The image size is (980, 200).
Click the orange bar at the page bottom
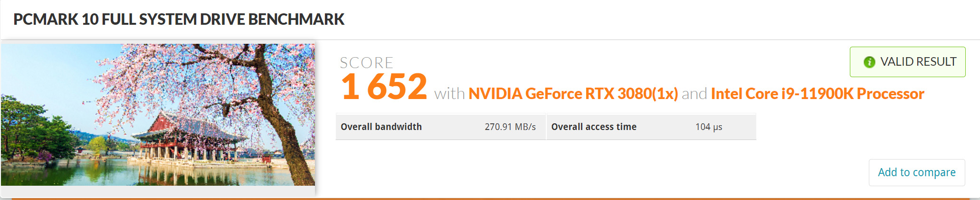(494, 198)
